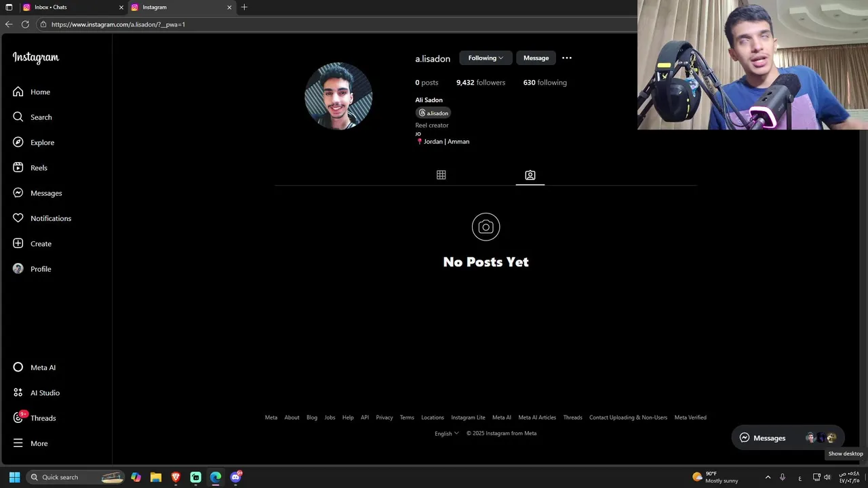Open the three-dot options menu on profile
The width and height of the screenshot is (868, 488).
pos(567,58)
